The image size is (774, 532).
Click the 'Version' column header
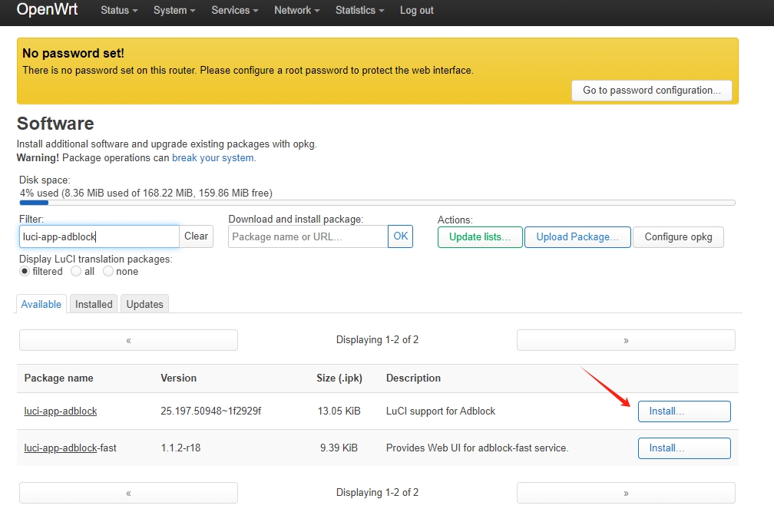(178, 378)
